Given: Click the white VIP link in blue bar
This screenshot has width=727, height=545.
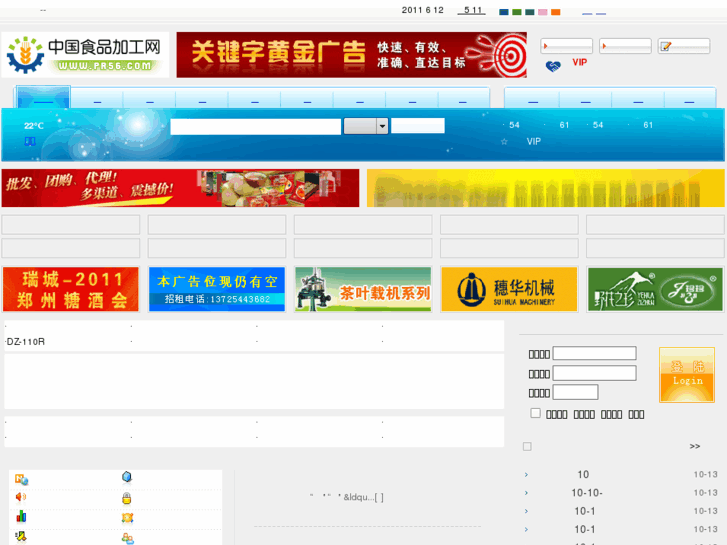Looking at the screenshot, I should (x=534, y=141).
